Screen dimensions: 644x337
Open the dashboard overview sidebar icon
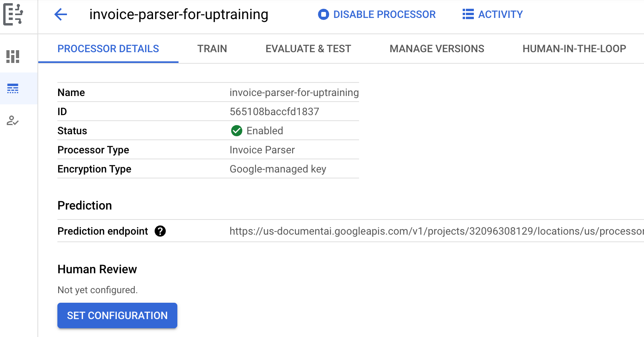pos(13,57)
